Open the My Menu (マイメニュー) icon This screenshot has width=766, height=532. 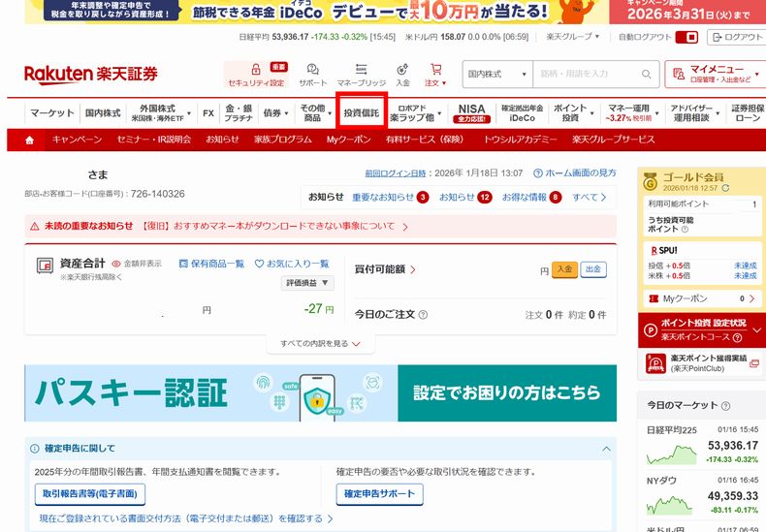[x=679, y=74]
